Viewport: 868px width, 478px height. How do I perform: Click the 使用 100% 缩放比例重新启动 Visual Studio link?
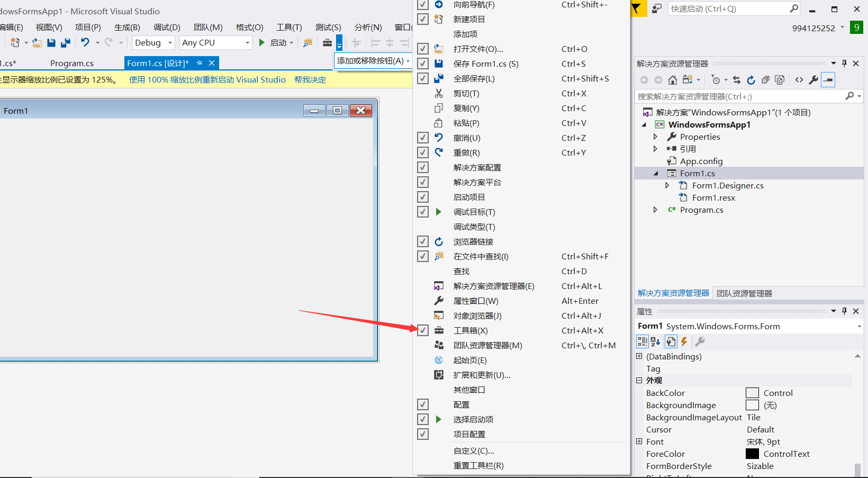(x=207, y=80)
